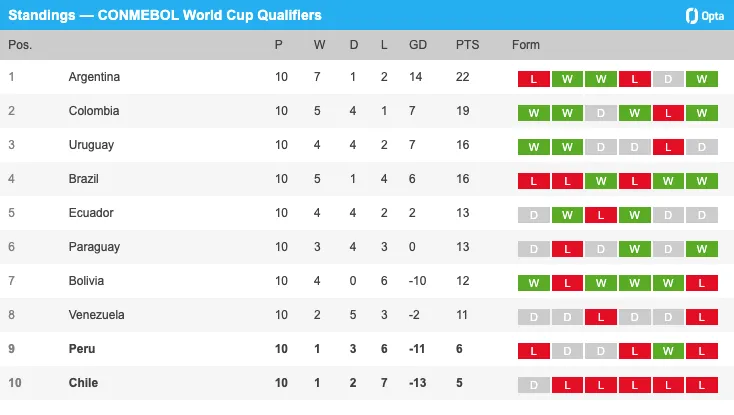Click Argentina's 22 points value
This screenshot has height=415, width=734.
463,77
